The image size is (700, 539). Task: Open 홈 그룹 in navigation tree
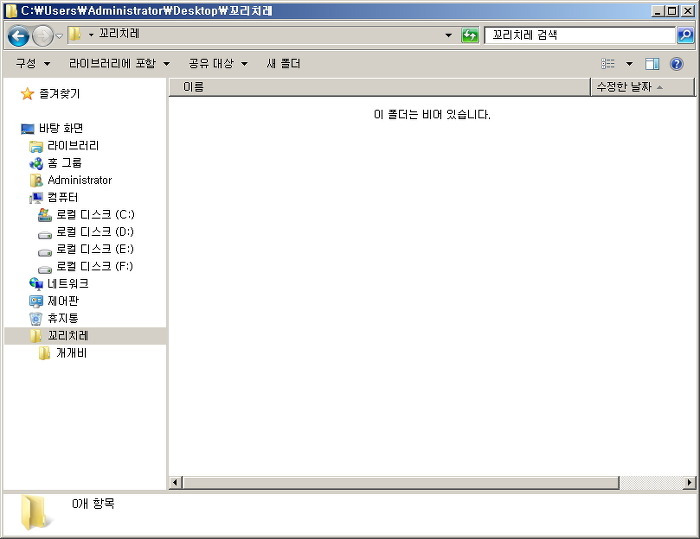tap(65, 163)
